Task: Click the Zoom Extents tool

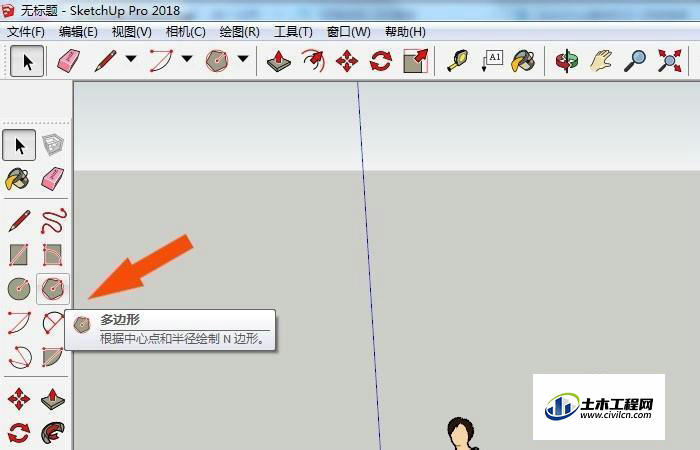Action: pyautogui.click(x=670, y=61)
